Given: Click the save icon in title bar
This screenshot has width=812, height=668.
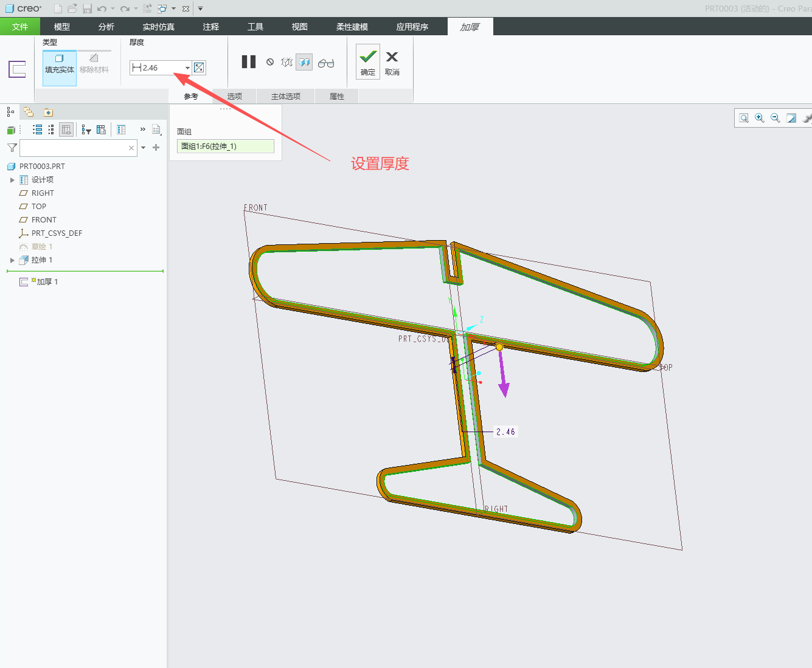Looking at the screenshot, I should point(87,9).
